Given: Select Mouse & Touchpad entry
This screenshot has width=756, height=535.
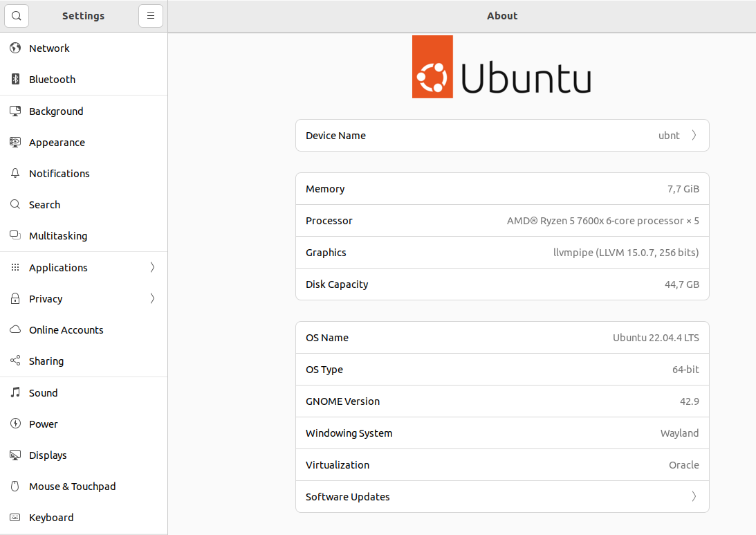Looking at the screenshot, I should click(x=84, y=487).
